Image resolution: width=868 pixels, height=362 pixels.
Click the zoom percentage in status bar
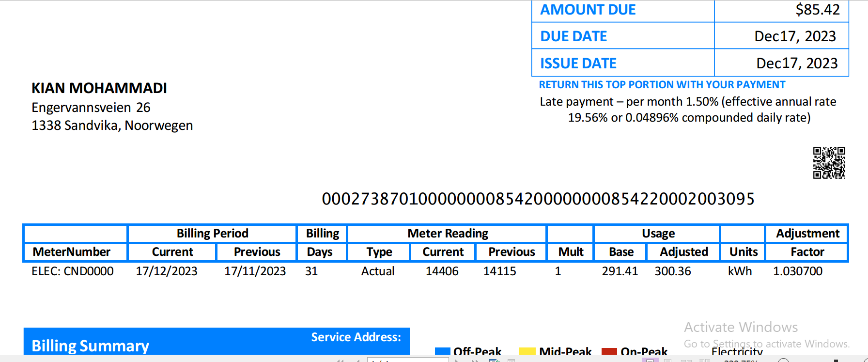coord(741,361)
